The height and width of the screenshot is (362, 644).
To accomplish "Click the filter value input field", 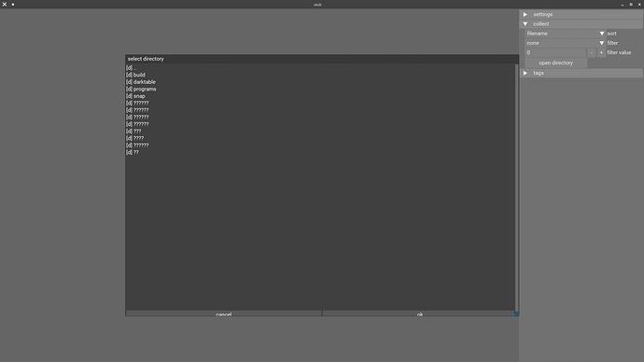I will point(555,52).
